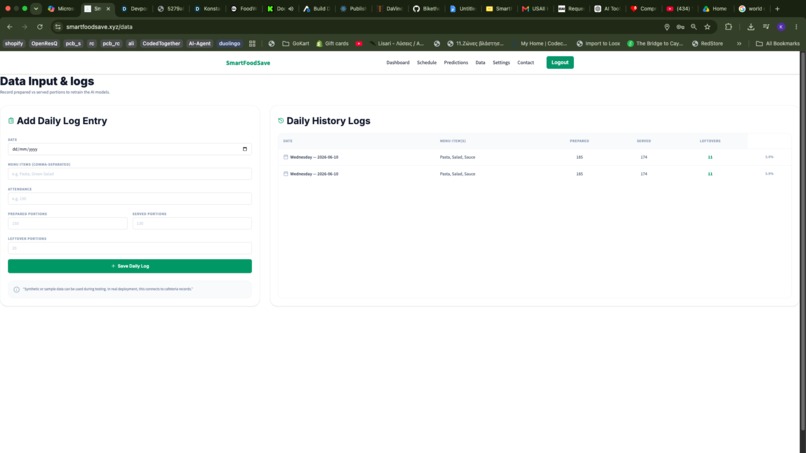Click the address bar URL smartfoodsave.xyz/data

coord(99,27)
